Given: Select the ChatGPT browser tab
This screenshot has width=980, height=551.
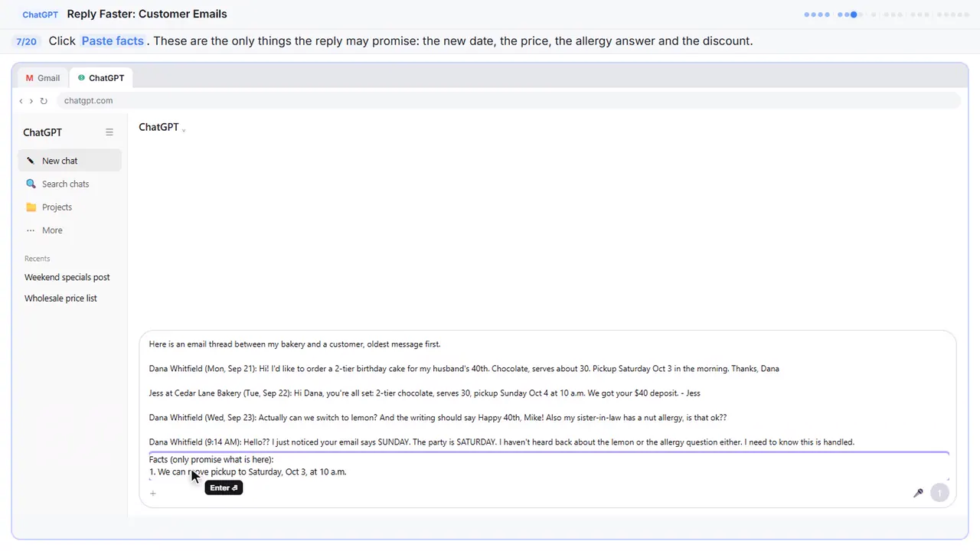Looking at the screenshot, I should [101, 78].
